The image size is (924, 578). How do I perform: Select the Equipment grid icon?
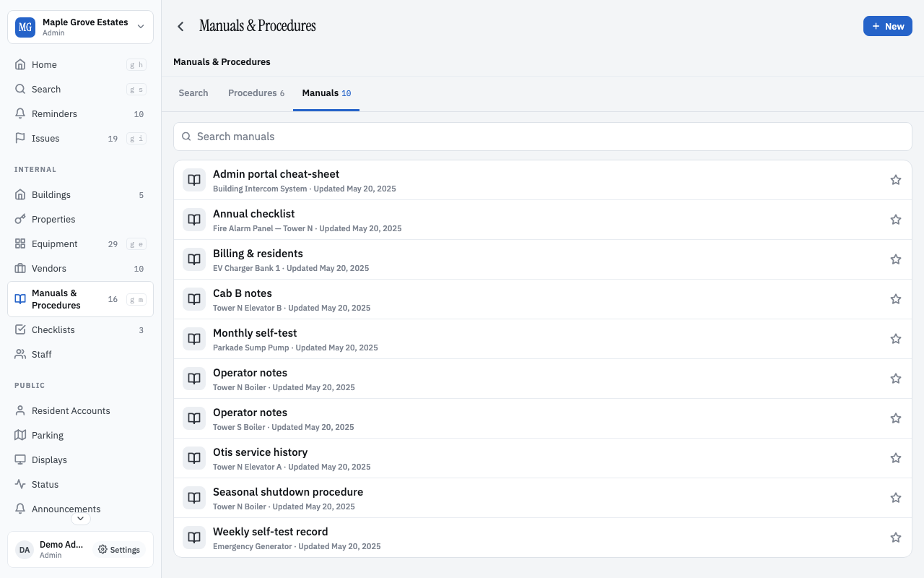[20, 243]
